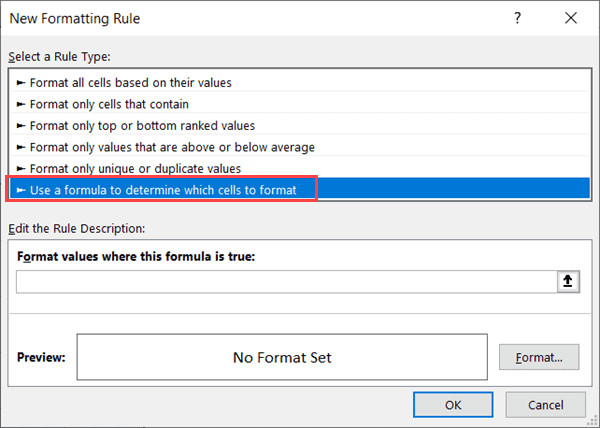Click 'Format values where this formula is true:' label

pos(137,256)
